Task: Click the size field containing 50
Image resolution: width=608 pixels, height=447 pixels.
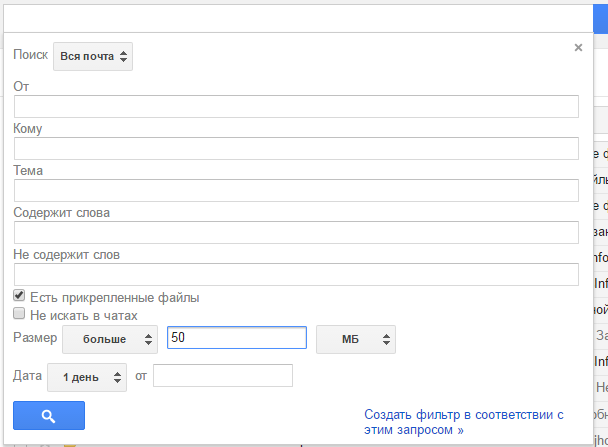Action: point(236,339)
